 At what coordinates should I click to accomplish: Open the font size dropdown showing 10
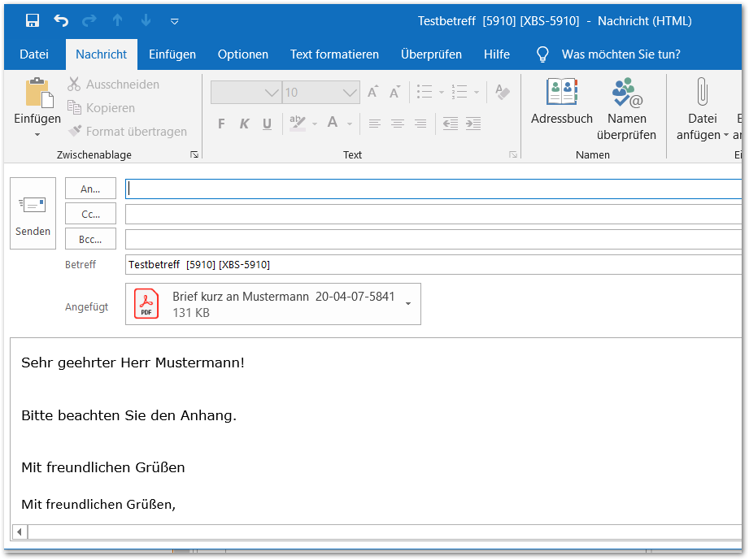tap(350, 93)
